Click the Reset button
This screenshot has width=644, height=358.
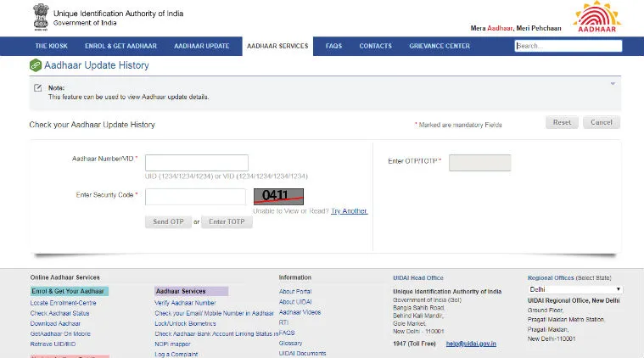coord(562,122)
